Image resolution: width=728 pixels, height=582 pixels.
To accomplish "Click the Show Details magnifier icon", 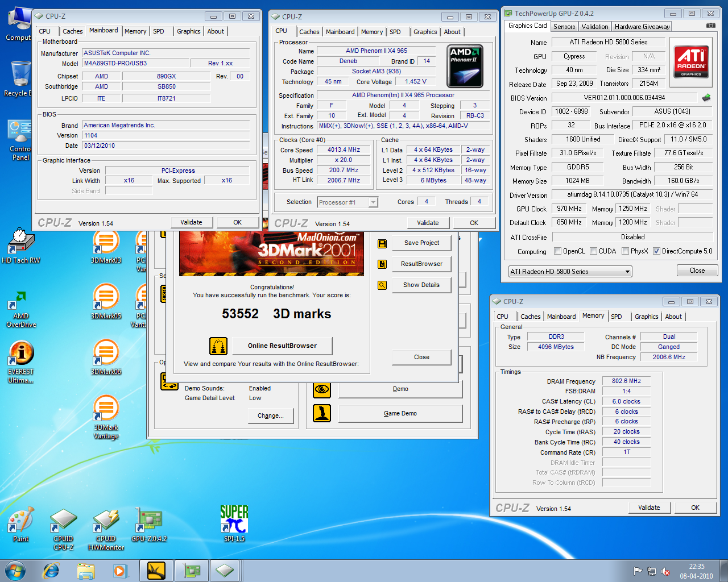I will pyautogui.click(x=382, y=285).
